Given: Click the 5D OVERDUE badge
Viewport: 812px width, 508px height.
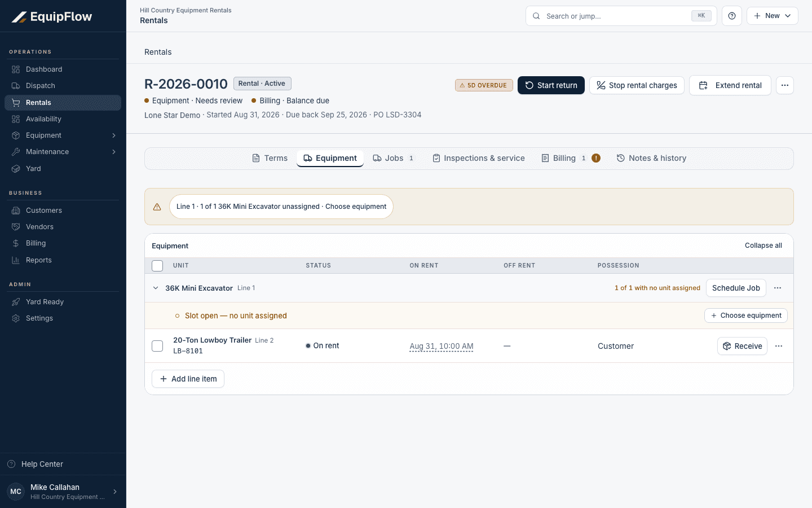Looking at the screenshot, I should 484,85.
